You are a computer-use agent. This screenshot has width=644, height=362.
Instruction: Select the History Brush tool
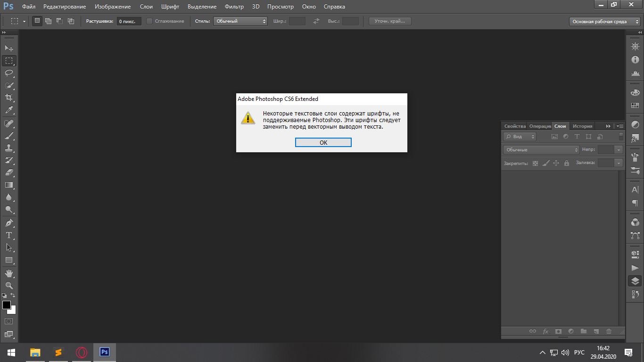point(9,160)
